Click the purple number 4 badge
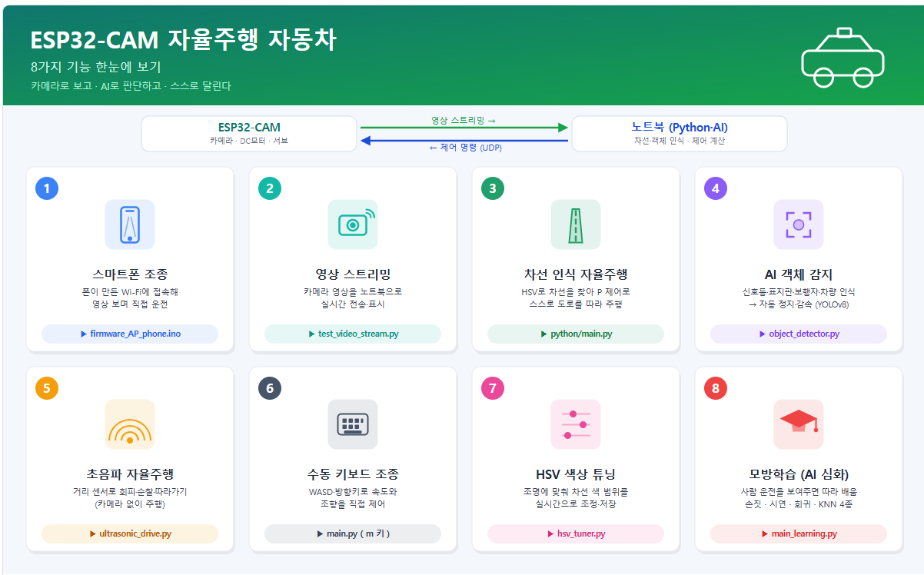 [716, 188]
